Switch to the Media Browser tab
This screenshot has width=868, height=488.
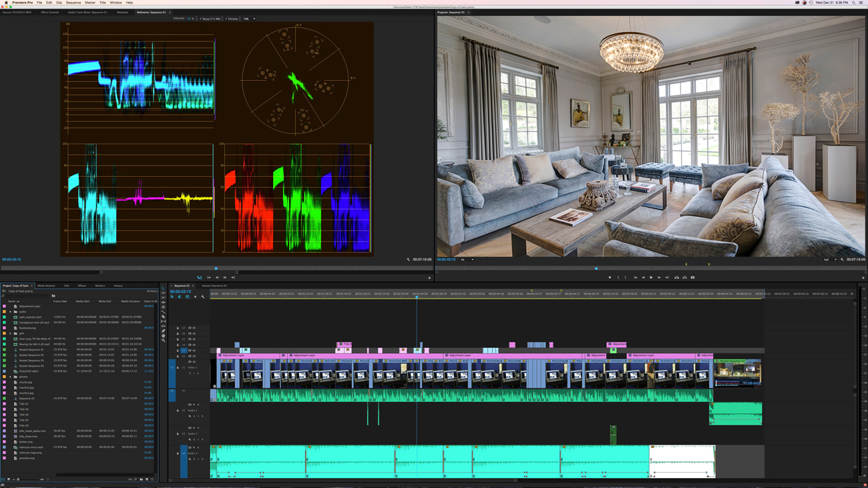pyautogui.click(x=46, y=286)
